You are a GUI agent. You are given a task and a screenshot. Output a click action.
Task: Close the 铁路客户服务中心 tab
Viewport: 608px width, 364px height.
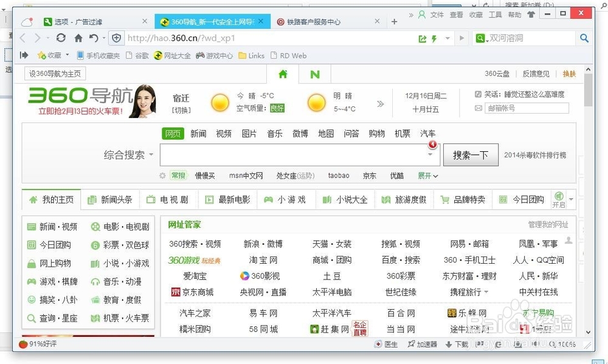pyautogui.click(x=377, y=21)
